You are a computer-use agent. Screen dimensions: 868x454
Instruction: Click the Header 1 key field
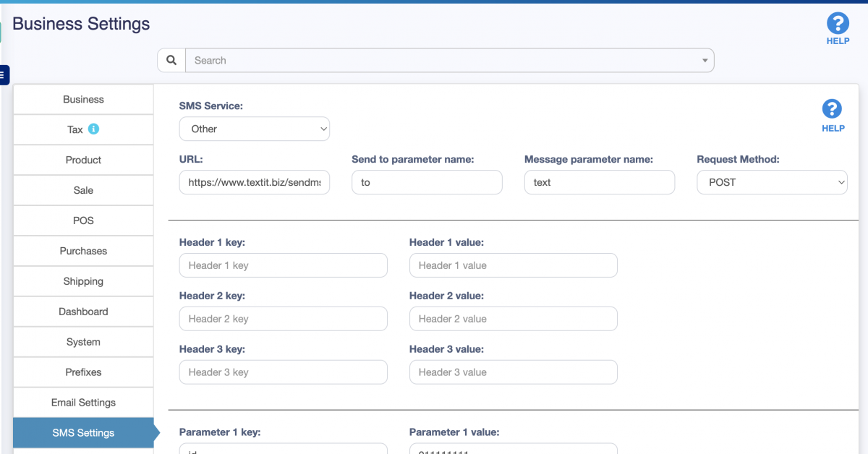284,265
